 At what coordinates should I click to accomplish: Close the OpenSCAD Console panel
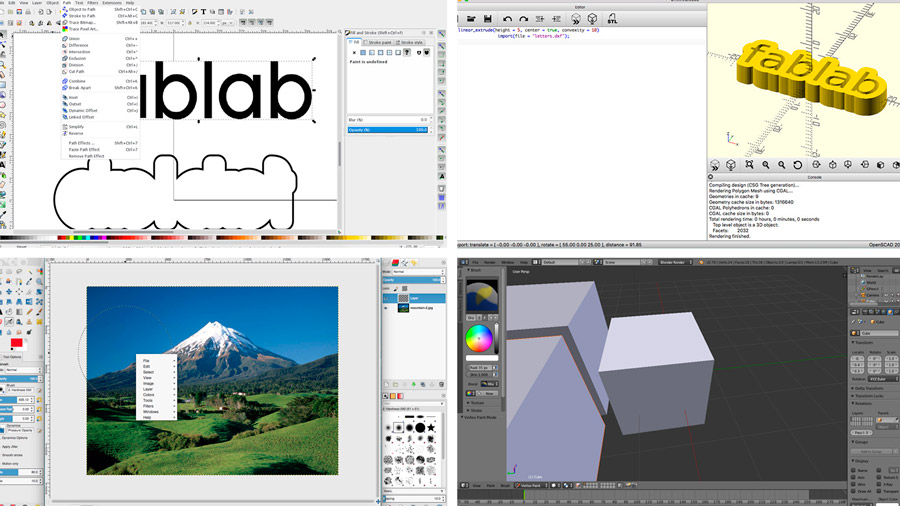pos(711,177)
